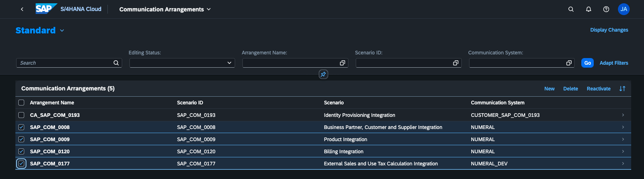Open the JA user profile avatar
The image size is (644, 179).
tap(624, 9)
